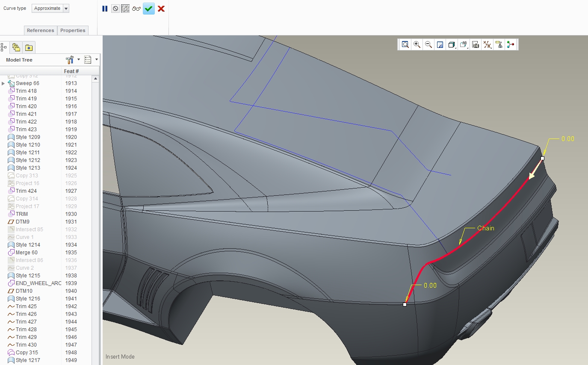This screenshot has width=588, height=365.
Task: Click the glasses verify preview icon
Action: pos(136,9)
